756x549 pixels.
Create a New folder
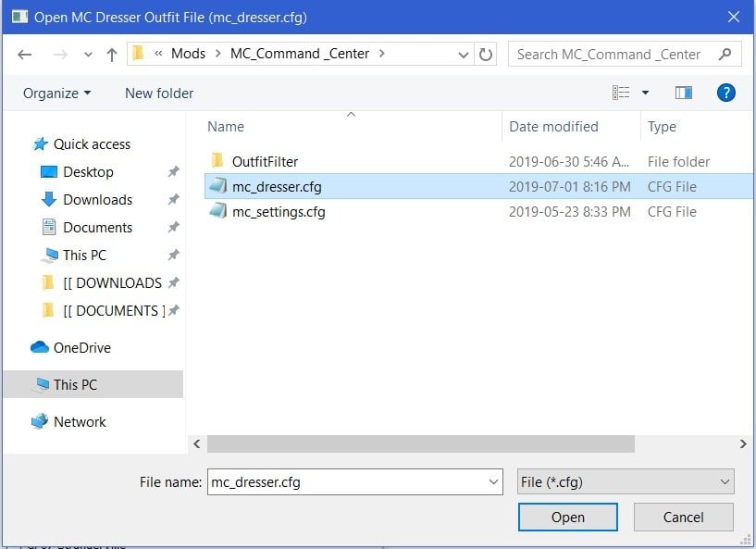159,94
